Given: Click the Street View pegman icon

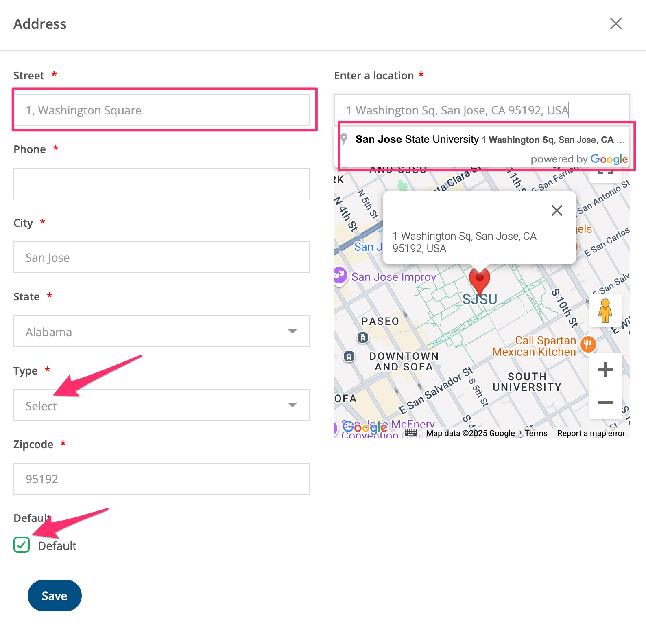Looking at the screenshot, I should 605,311.
